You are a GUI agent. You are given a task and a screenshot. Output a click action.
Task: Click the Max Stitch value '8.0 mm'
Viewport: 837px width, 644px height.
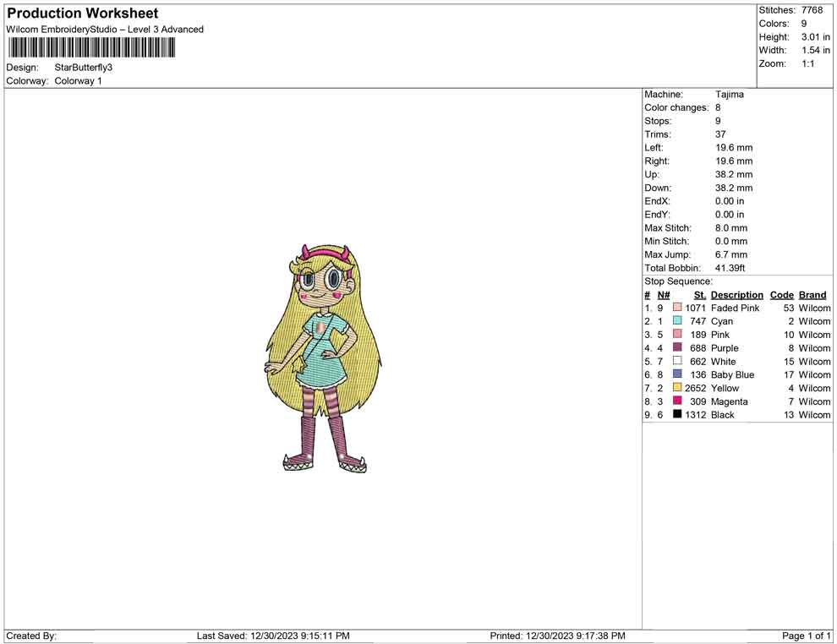[731, 228]
